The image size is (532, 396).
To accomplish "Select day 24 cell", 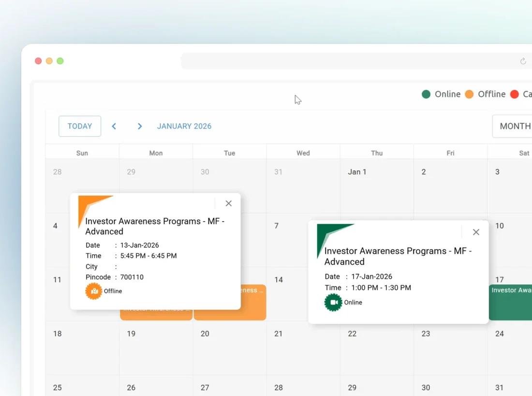I will point(510,348).
